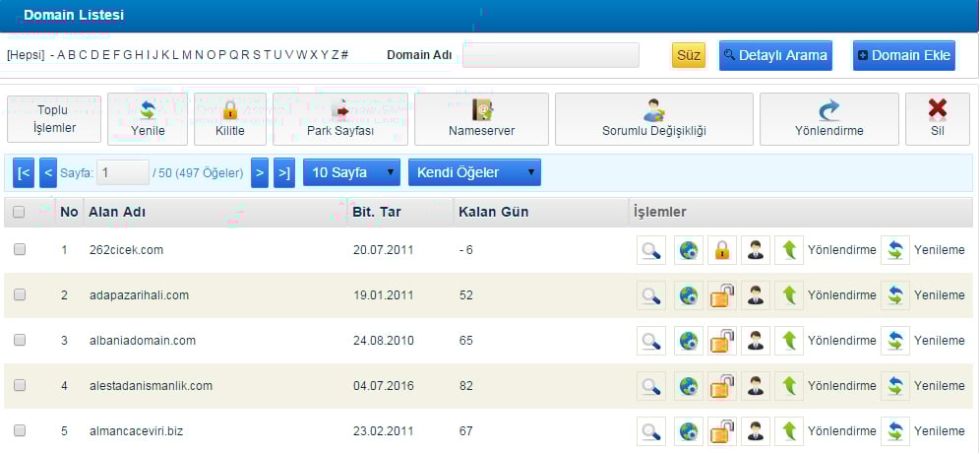Image resolution: width=980 pixels, height=453 pixels.
Task: Click the Sorumlu Değişikliği toolbar button
Action: (653, 119)
